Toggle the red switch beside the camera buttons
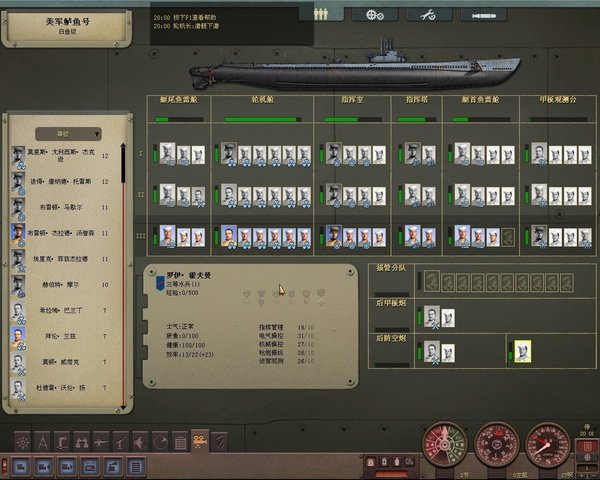 4,466
